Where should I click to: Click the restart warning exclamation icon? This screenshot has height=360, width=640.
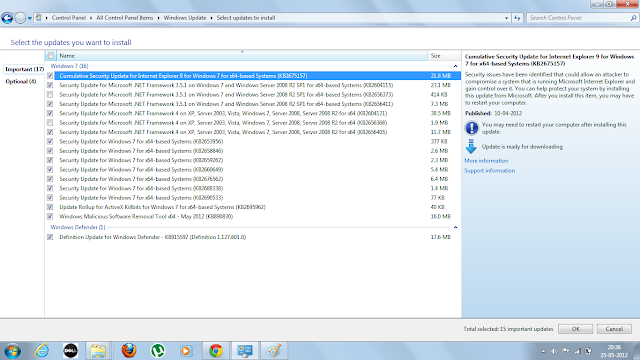pyautogui.click(x=471, y=128)
